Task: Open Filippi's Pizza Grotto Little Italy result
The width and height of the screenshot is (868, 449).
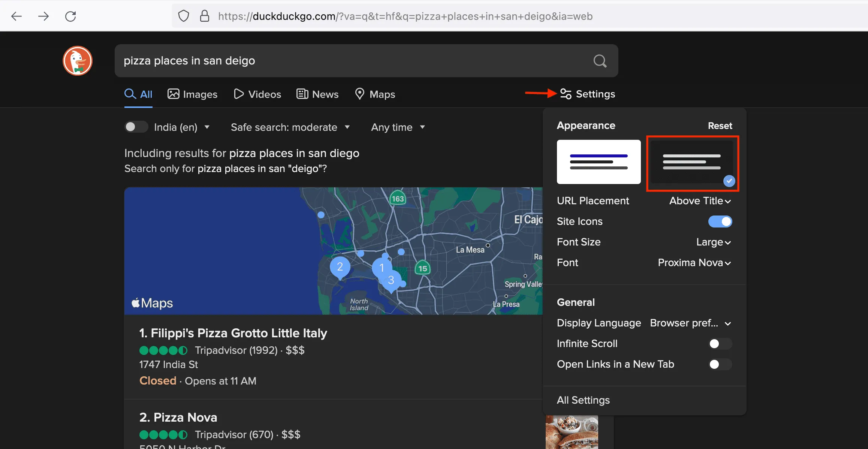Action: pyautogui.click(x=233, y=333)
